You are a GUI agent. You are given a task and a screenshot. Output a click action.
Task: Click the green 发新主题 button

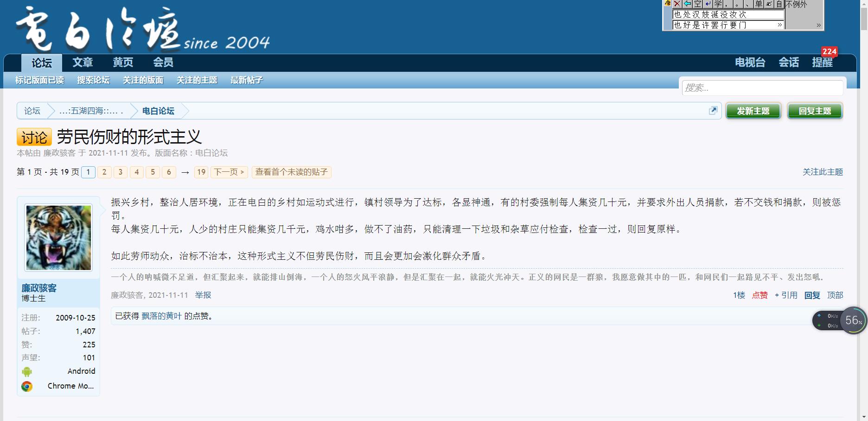click(753, 111)
